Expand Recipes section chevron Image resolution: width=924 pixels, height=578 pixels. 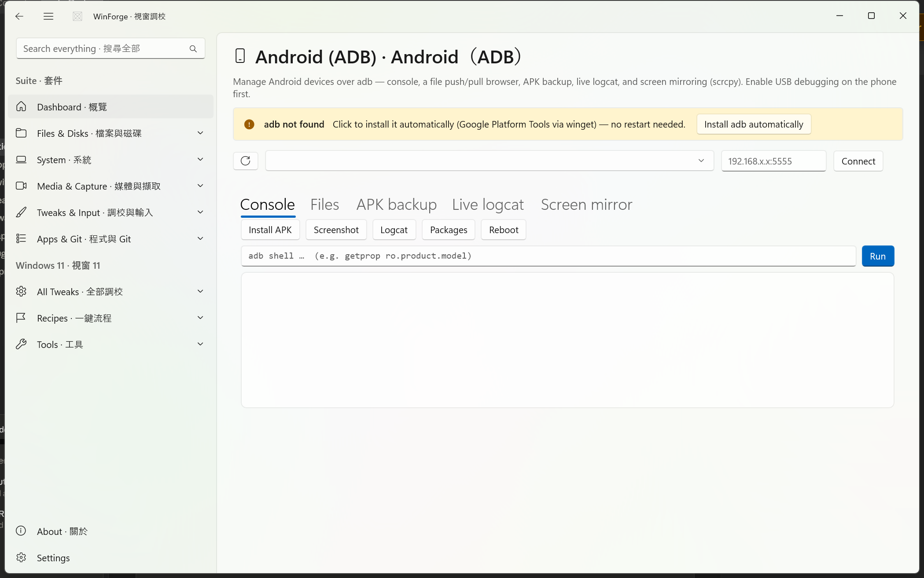coord(200,318)
